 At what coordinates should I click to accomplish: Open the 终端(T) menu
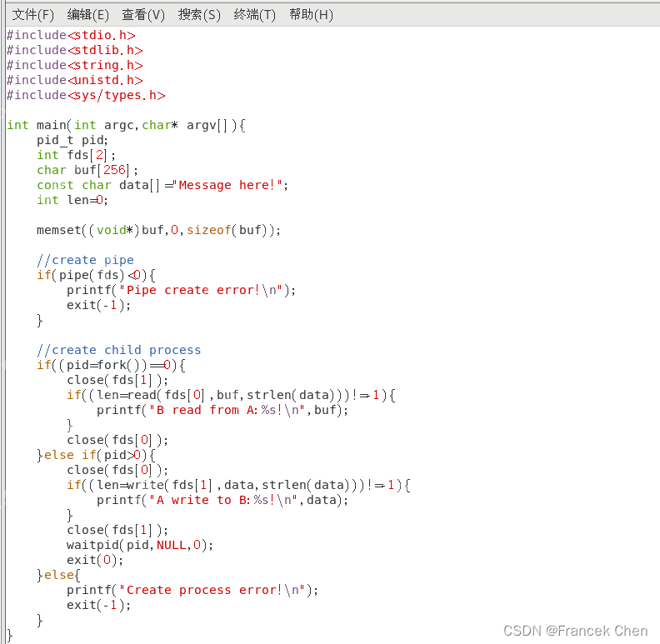(255, 15)
